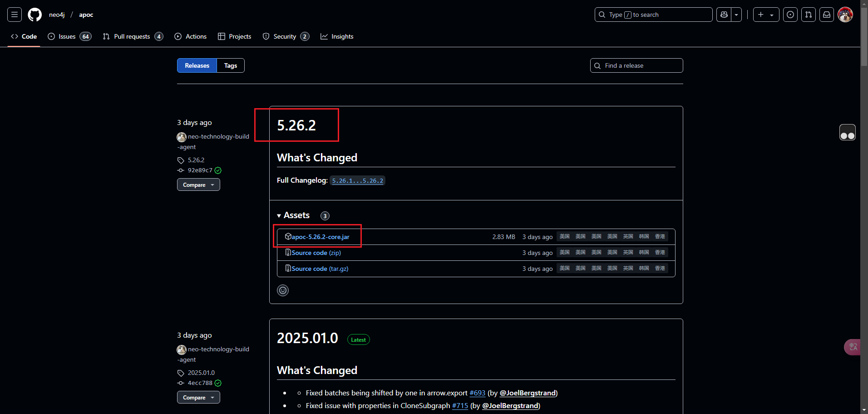Open the Issues tab
This screenshot has width=868, height=414.
tap(69, 36)
